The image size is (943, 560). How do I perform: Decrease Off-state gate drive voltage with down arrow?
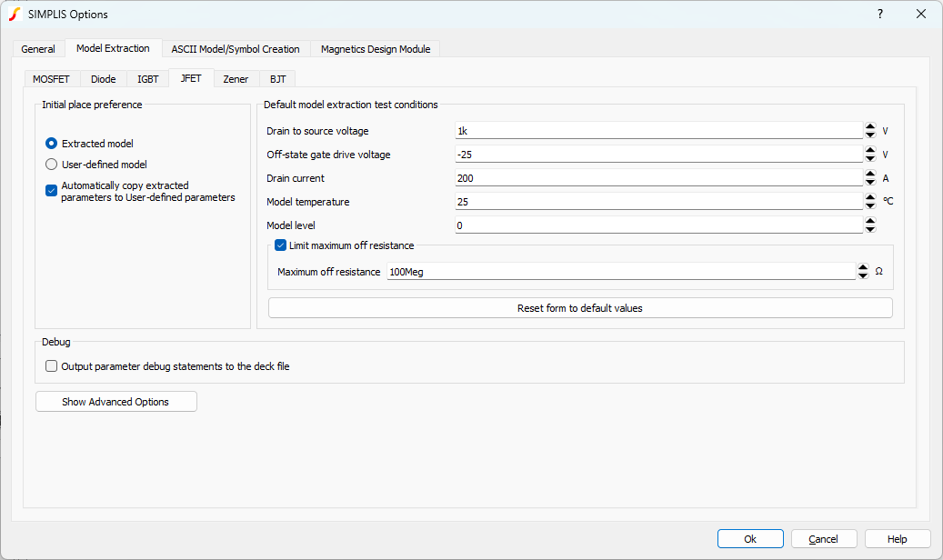[x=870, y=158]
